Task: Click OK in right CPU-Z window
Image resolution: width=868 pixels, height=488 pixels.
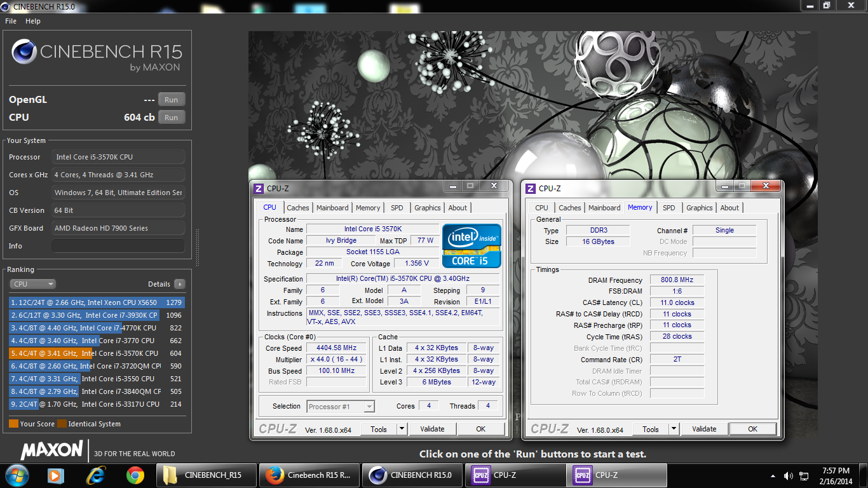Action: (753, 429)
